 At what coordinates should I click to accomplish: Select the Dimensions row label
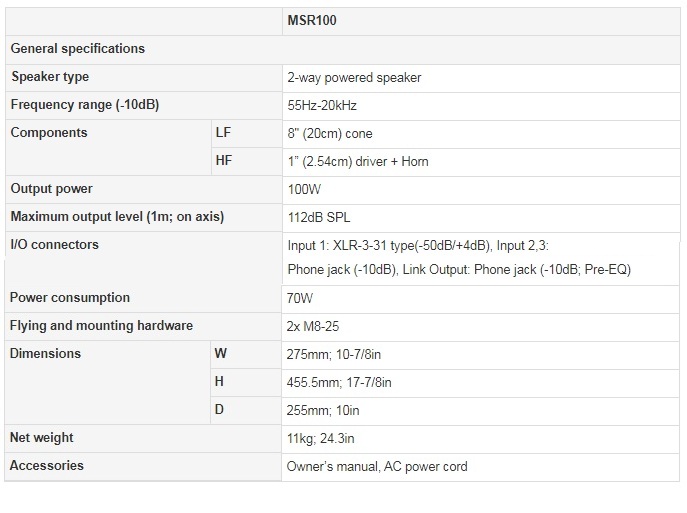point(45,354)
